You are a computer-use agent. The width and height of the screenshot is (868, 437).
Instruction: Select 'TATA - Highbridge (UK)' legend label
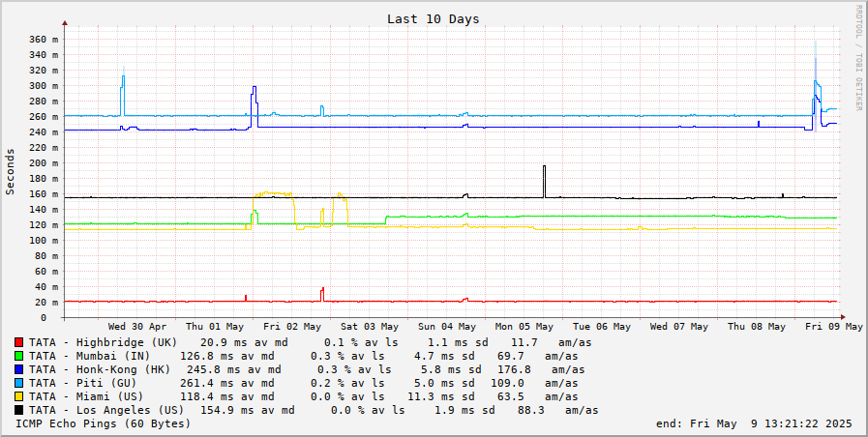coord(103,342)
